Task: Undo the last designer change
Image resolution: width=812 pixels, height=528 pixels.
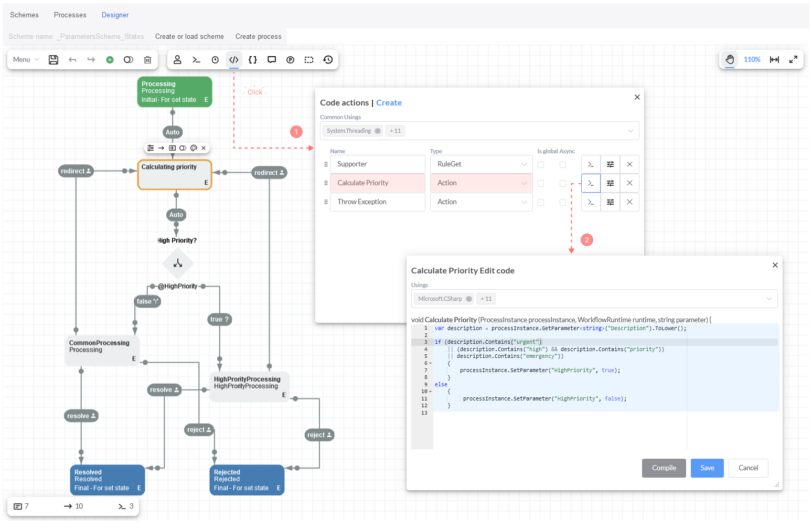Action: pos(72,60)
